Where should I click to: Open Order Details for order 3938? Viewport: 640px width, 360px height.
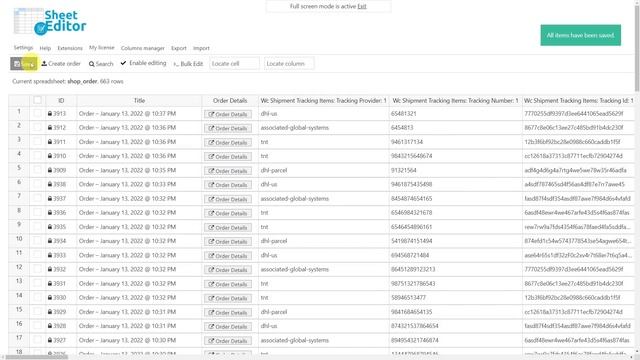click(228, 185)
